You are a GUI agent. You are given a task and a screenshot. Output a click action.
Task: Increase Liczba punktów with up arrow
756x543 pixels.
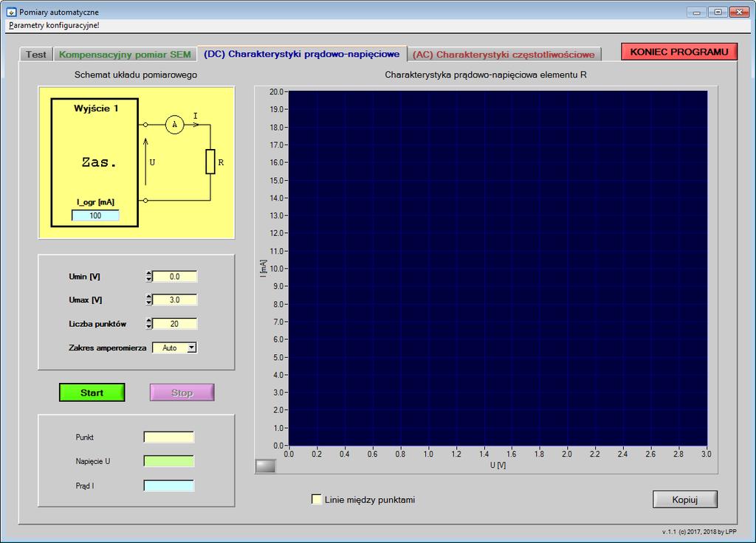coord(148,321)
